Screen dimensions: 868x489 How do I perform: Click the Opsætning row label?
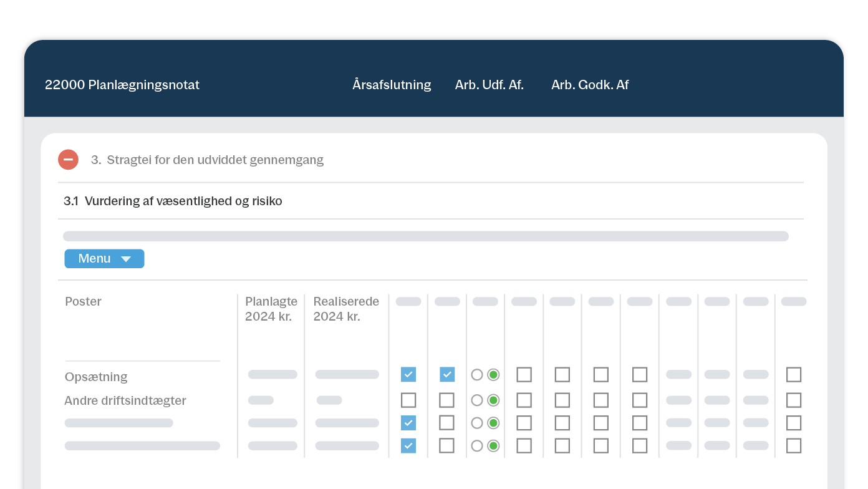coord(96,377)
